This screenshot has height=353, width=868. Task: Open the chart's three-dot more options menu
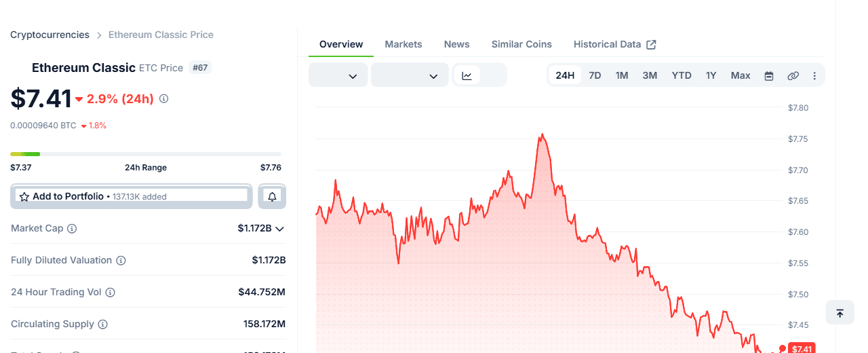(x=814, y=75)
